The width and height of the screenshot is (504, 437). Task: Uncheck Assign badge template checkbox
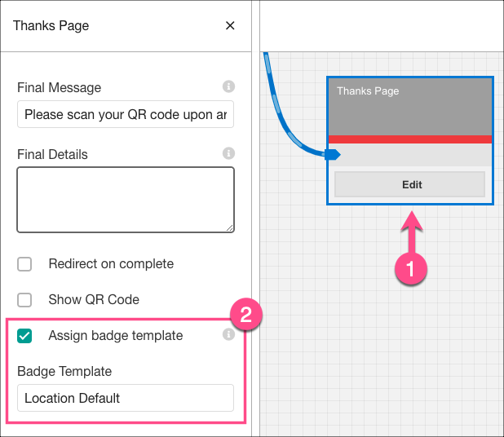(24, 336)
